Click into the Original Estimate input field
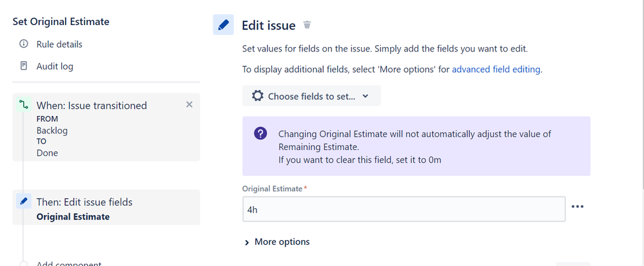 [x=404, y=209]
